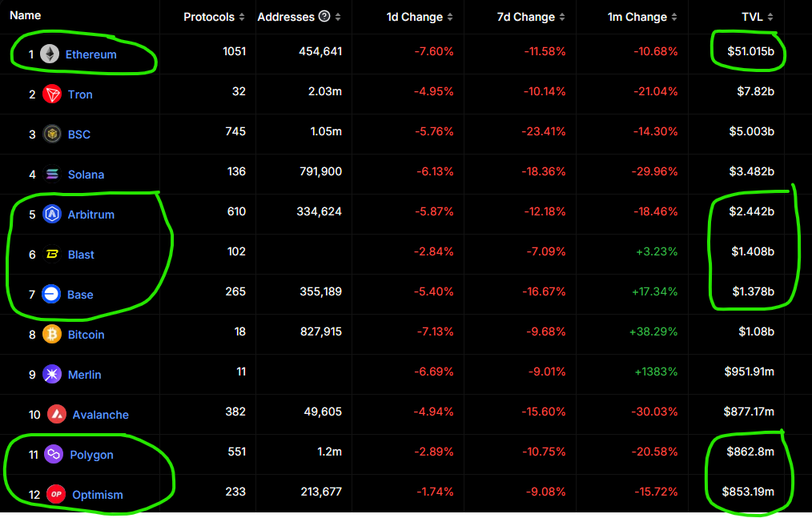Click Ethereum 1d change -7.60%
812x518 pixels.
click(x=433, y=51)
